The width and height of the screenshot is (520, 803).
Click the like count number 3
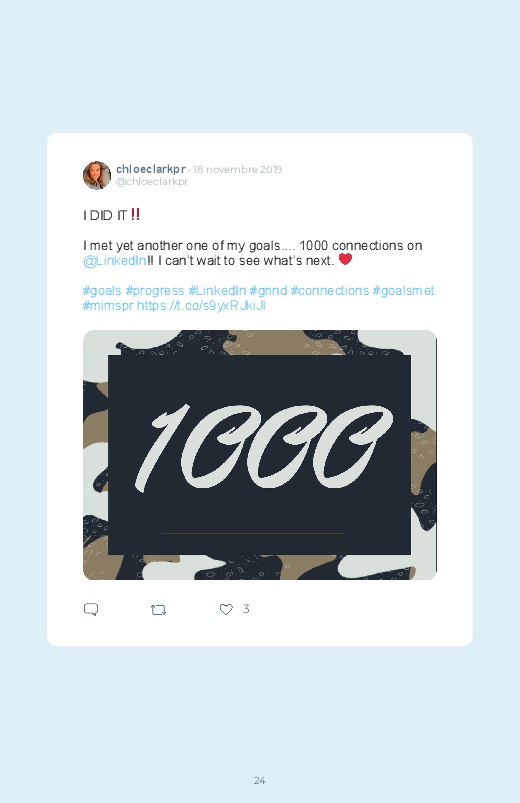246,608
